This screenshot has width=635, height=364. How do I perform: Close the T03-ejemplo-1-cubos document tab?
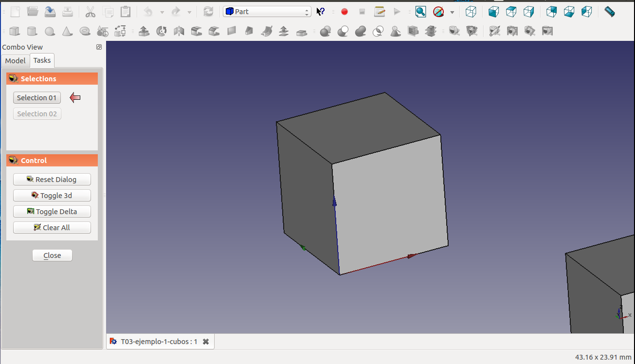click(206, 342)
